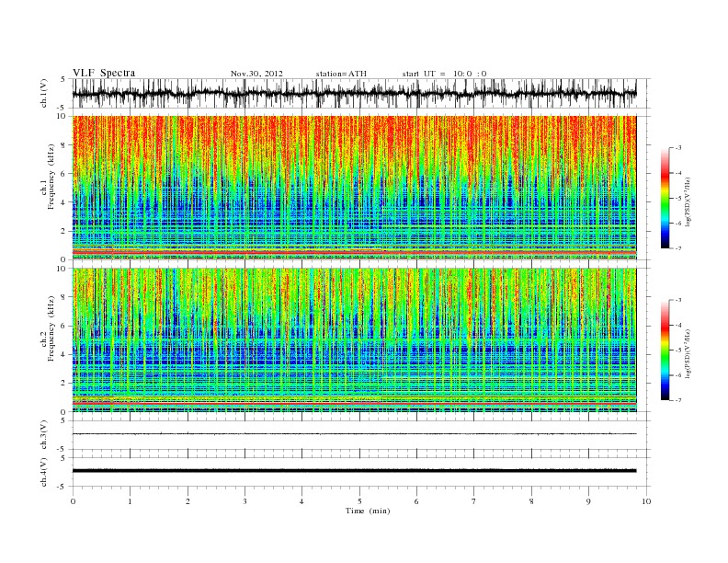
Task: Click the "3" tick on the time axis
Action: 245,501
